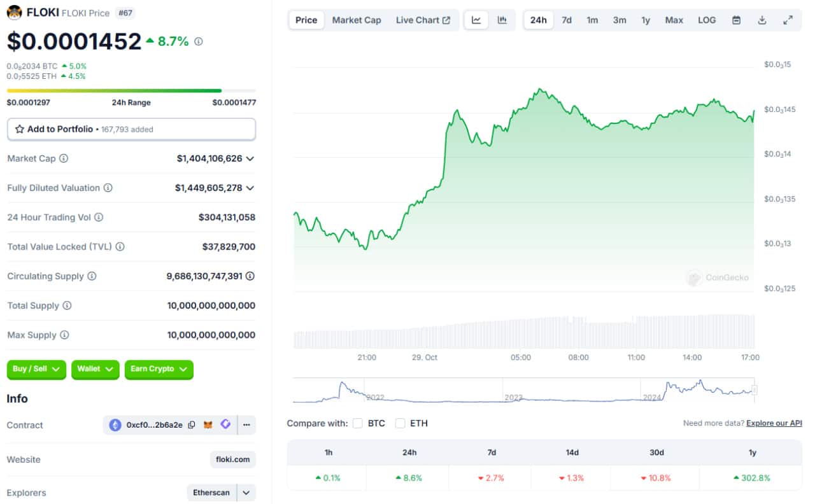Show the Market Cap info tooltip icon
The width and height of the screenshot is (815, 504).
(64, 158)
